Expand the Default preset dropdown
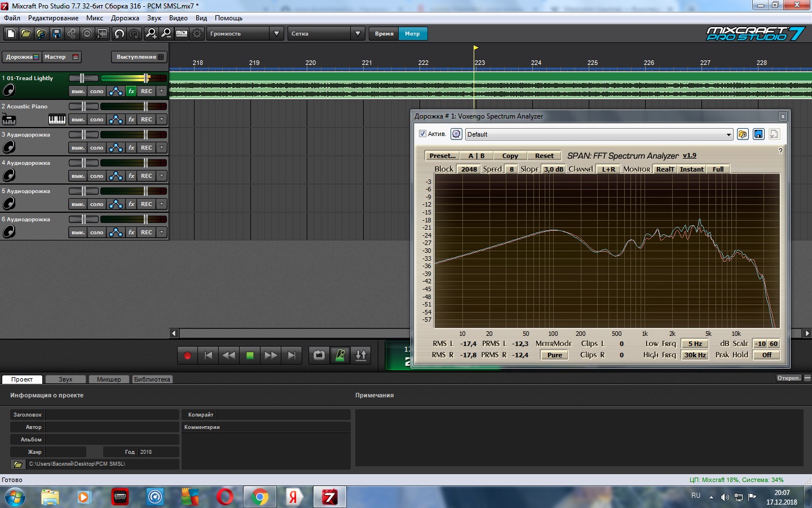 (x=729, y=134)
